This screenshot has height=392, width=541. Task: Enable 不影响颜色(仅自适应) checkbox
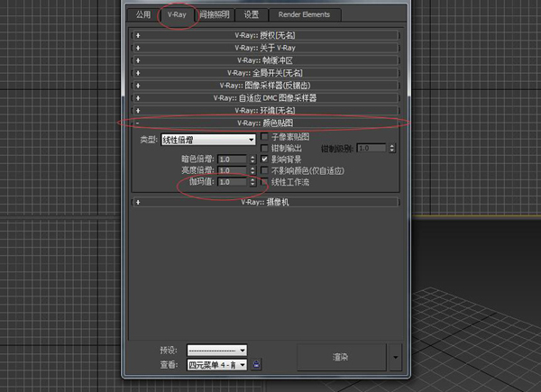pyautogui.click(x=264, y=170)
